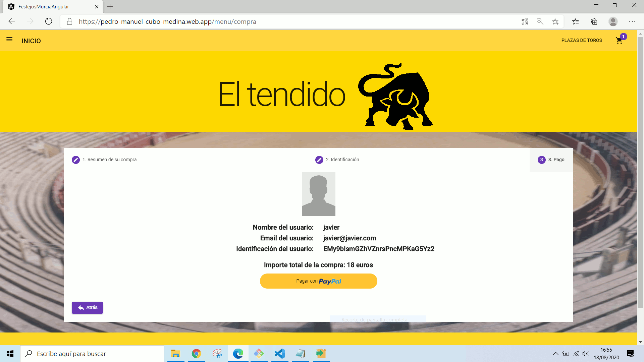
Task: Go to step 1 Resumen de su compra
Action: (104, 160)
